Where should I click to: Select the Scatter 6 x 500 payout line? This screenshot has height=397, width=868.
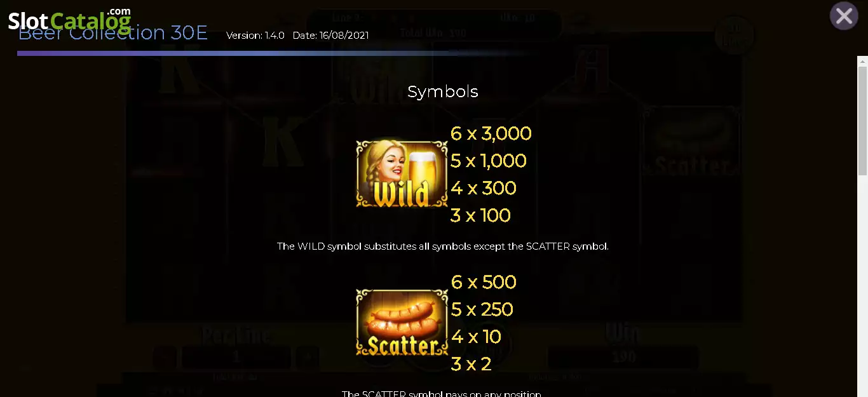tap(483, 281)
